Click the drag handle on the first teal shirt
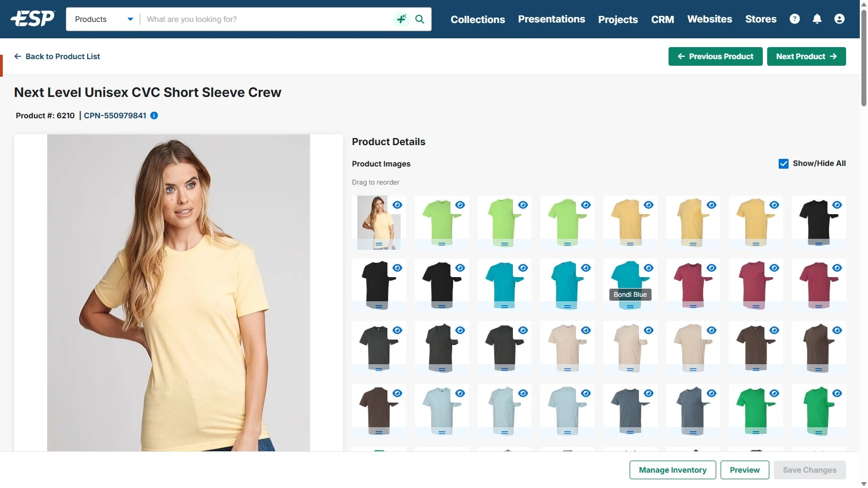 tap(504, 307)
